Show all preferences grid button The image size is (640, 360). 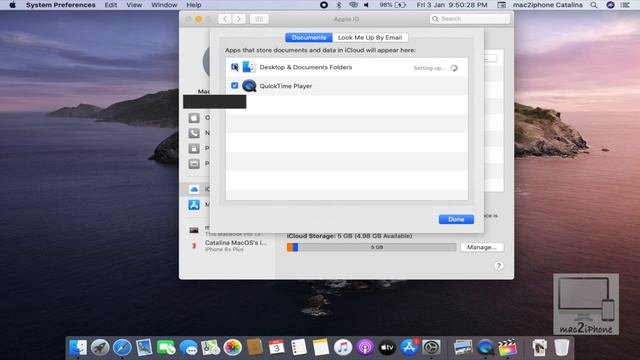click(x=259, y=19)
